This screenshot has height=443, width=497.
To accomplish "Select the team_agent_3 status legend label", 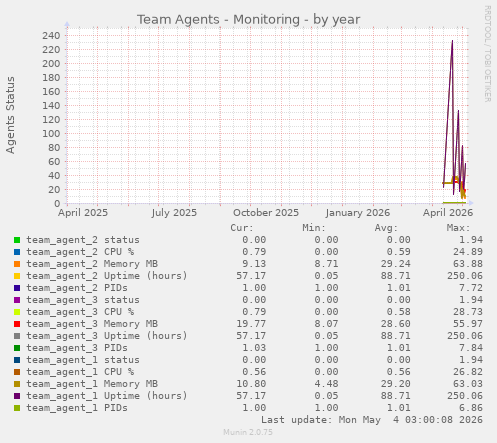I will (83, 300).
